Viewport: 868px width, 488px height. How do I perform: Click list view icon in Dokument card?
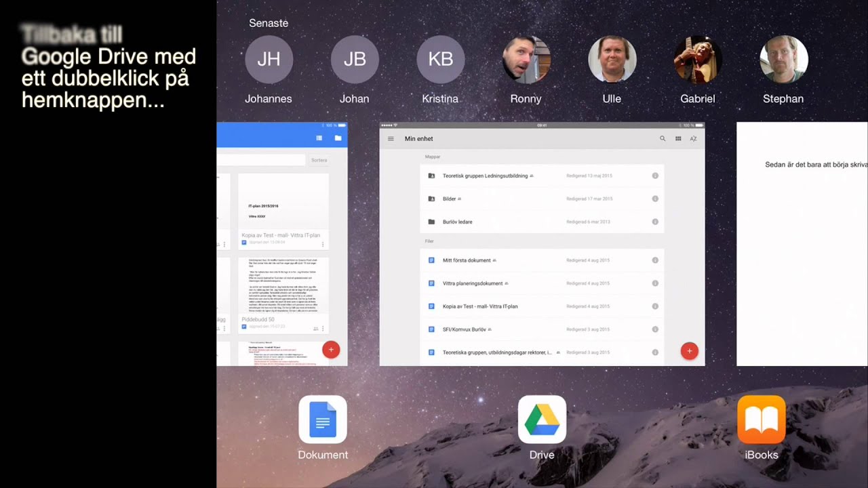[319, 138]
